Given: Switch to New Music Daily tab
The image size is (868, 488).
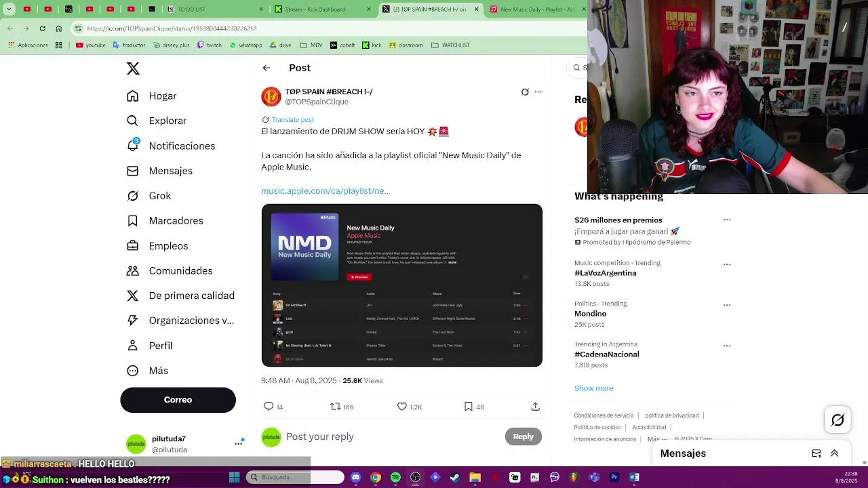Looking at the screenshot, I should tap(536, 9).
